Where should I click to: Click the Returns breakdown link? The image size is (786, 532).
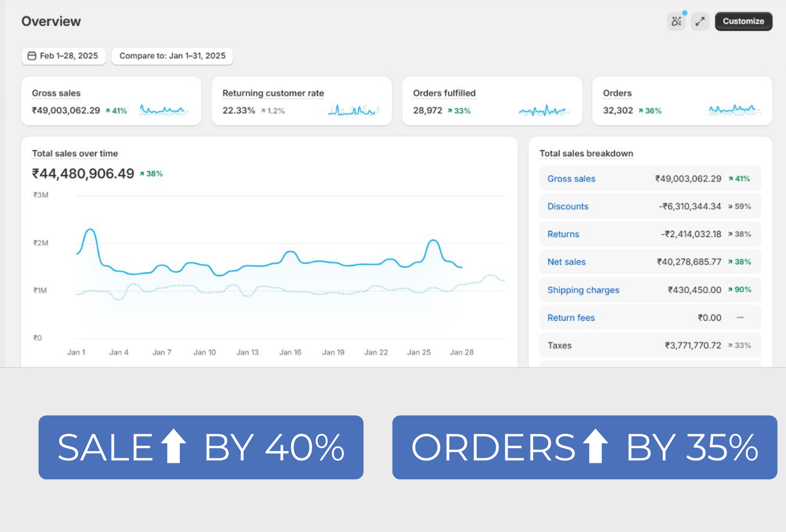click(563, 234)
